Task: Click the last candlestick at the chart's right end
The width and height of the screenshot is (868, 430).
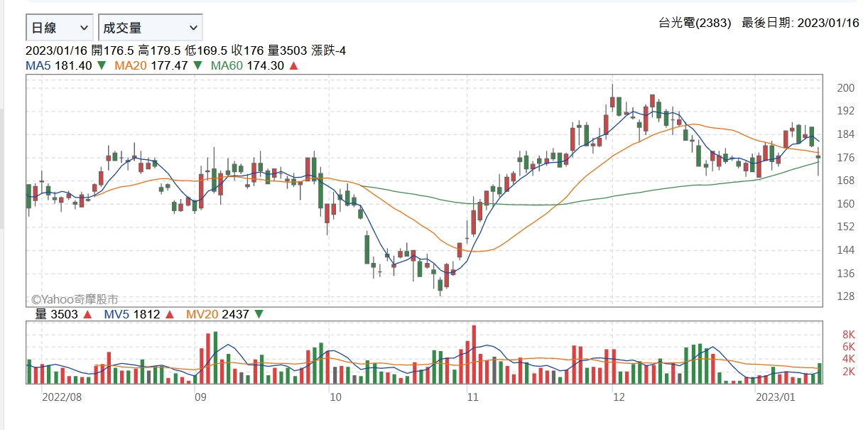Action: pos(818,158)
